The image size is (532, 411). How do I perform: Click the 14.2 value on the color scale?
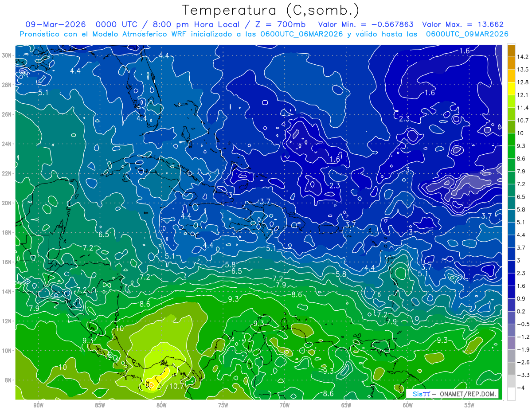523,57
